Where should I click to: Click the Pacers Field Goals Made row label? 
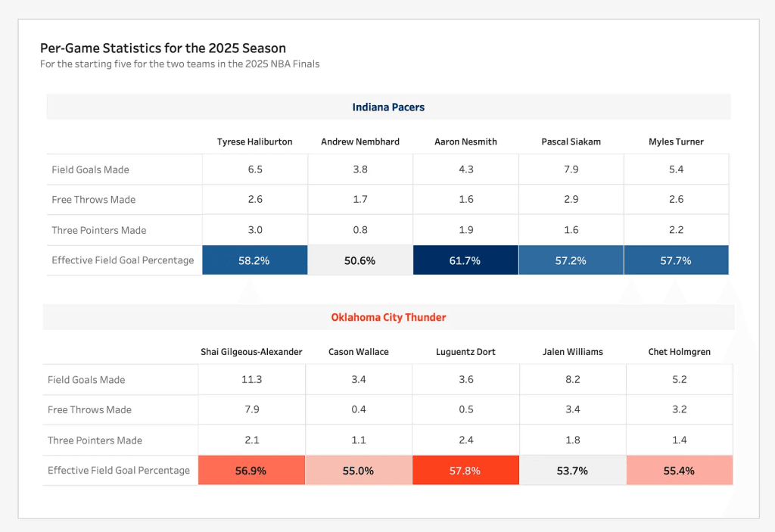90,170
